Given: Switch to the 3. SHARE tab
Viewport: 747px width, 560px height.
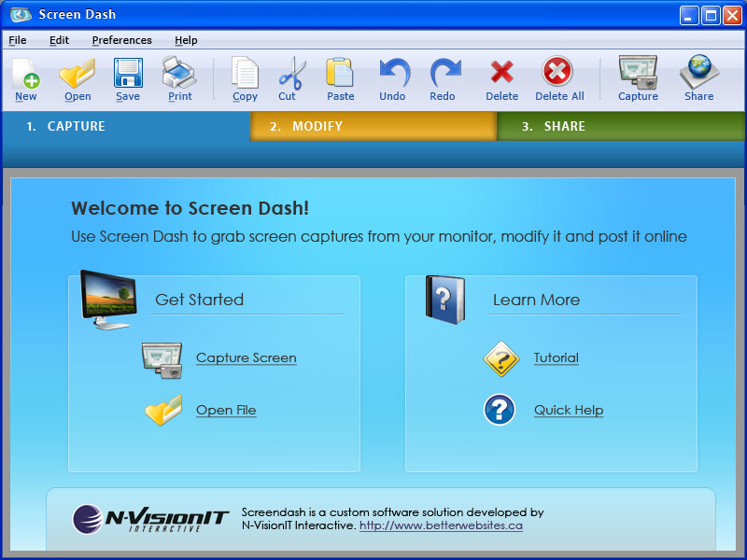Looking at the screenshot, I should [620, 126].
